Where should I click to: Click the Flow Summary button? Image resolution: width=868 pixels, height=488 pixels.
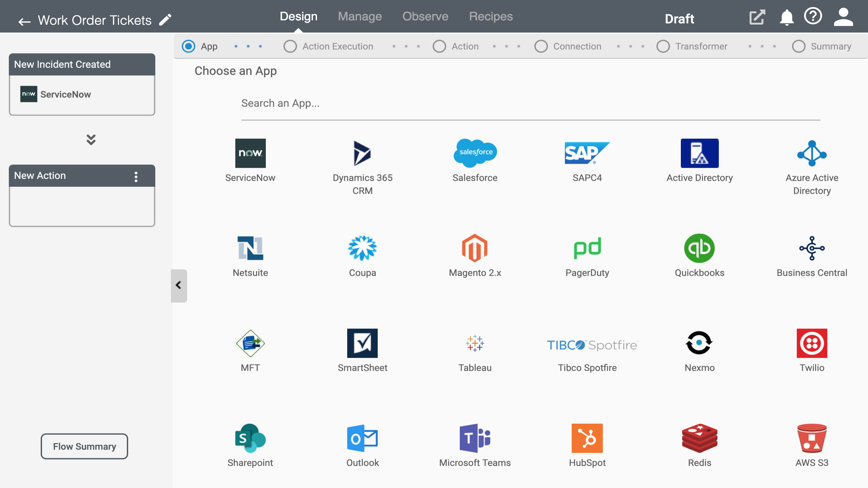[x=84, y=446]
